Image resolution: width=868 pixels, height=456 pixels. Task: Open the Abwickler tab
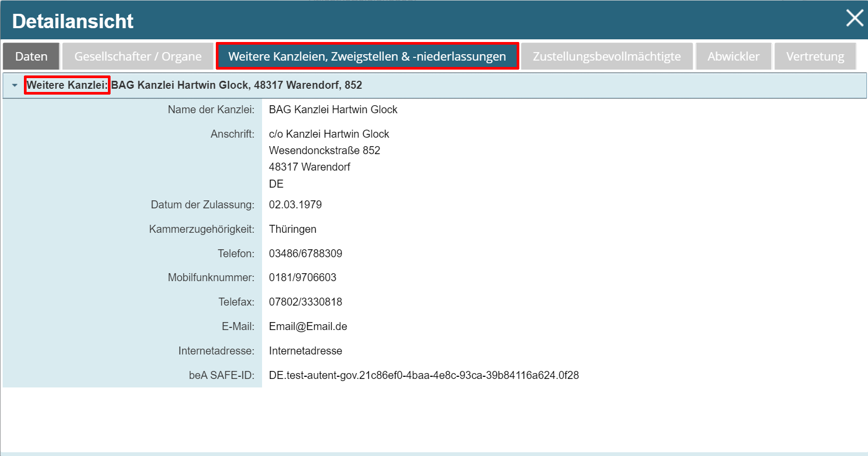(x=733, y=56)
